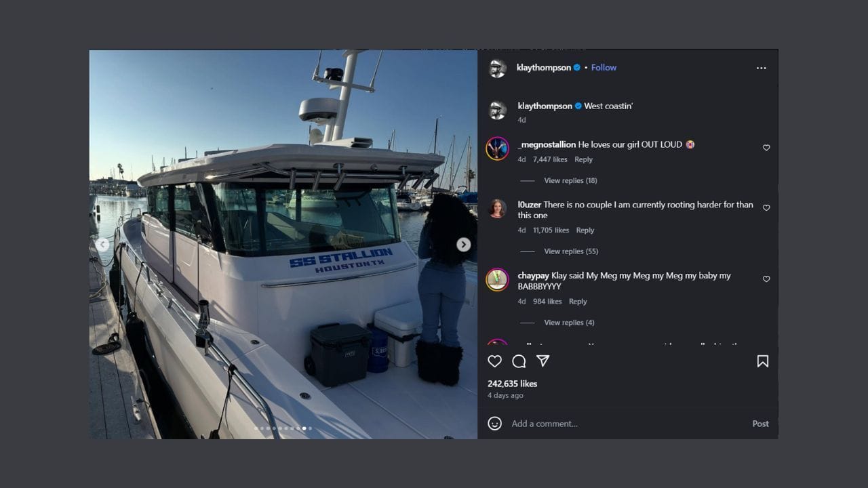Expand the 4 replies to chaypay's comment
This screenshot has height=488, width=868.
tap(568, 322)
